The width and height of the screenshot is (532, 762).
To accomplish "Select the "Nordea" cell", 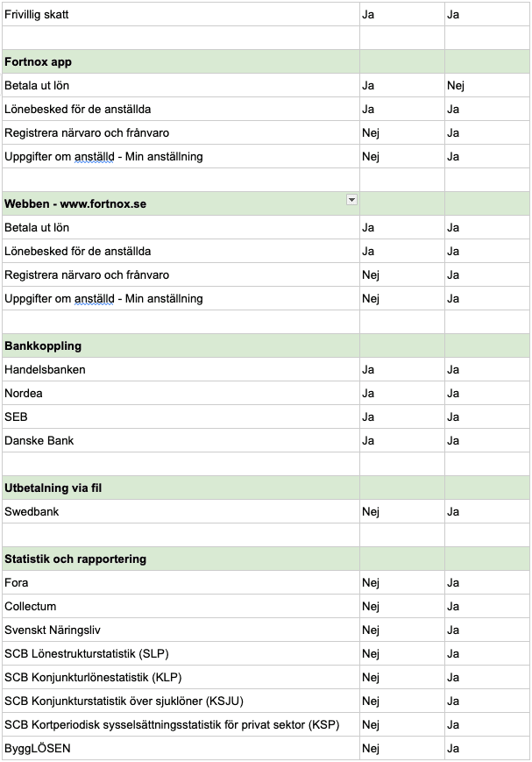I will coord(24,394).
